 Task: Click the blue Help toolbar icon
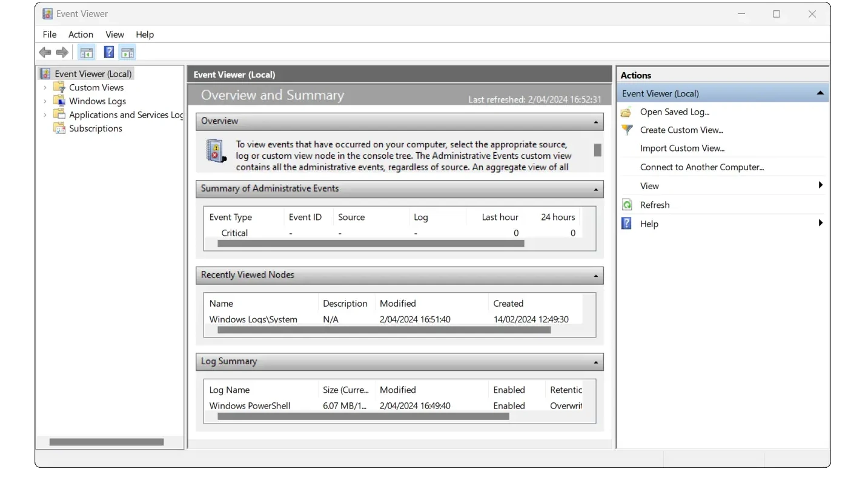[109, 53]
